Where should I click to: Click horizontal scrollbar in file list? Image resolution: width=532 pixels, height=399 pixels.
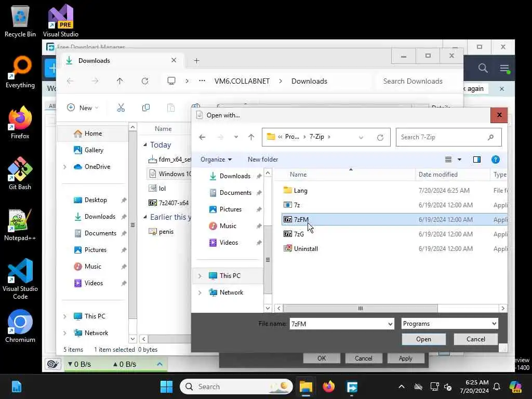click(x=361, y=309)
